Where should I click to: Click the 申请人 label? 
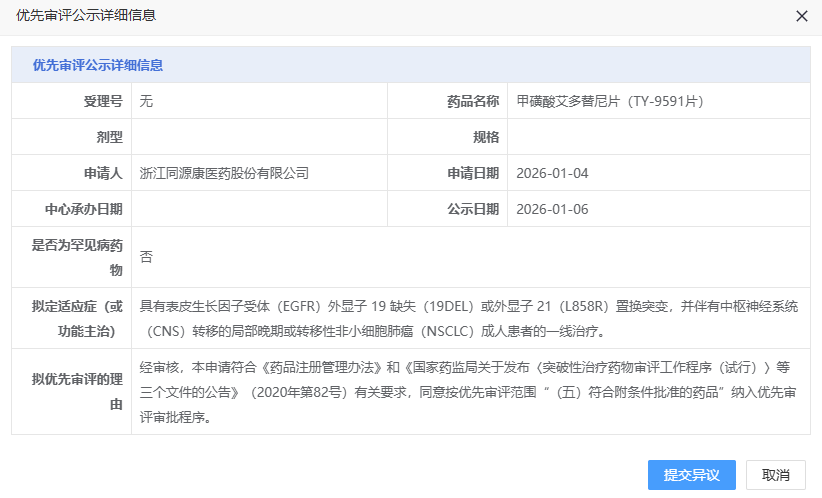(x=103, y=173)
